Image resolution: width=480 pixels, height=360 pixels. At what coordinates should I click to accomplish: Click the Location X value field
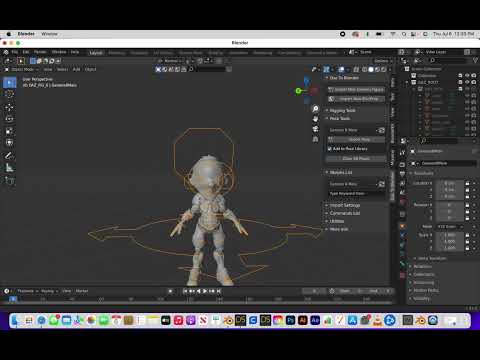449,183
